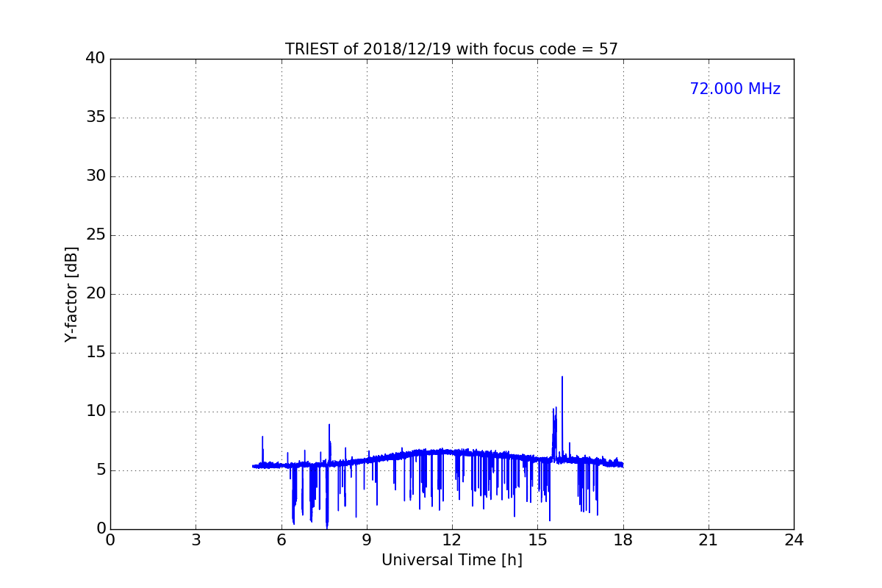Click the "Universal Time [h]" axis label
The width and height of the screenshot is (882, 588).
pos(451,560)
